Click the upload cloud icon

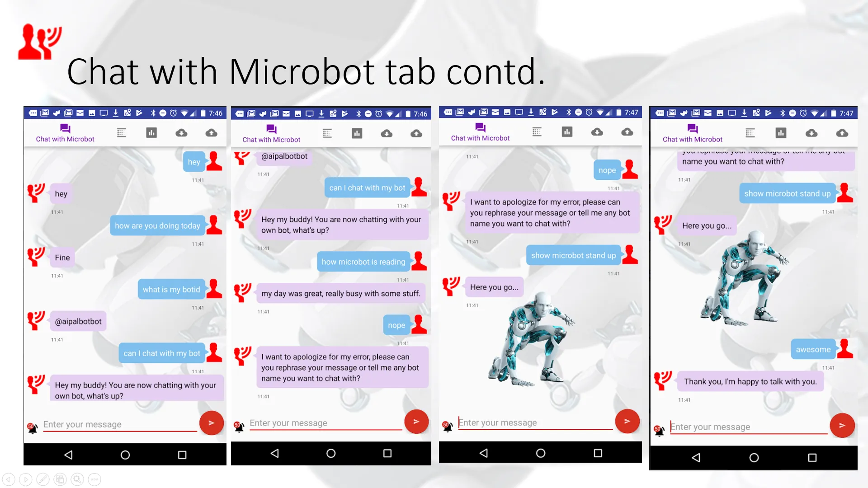click(212, 132)
